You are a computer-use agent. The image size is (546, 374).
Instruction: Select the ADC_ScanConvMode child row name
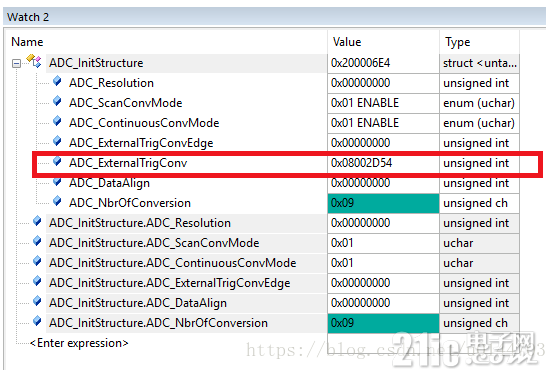(126, 103)
